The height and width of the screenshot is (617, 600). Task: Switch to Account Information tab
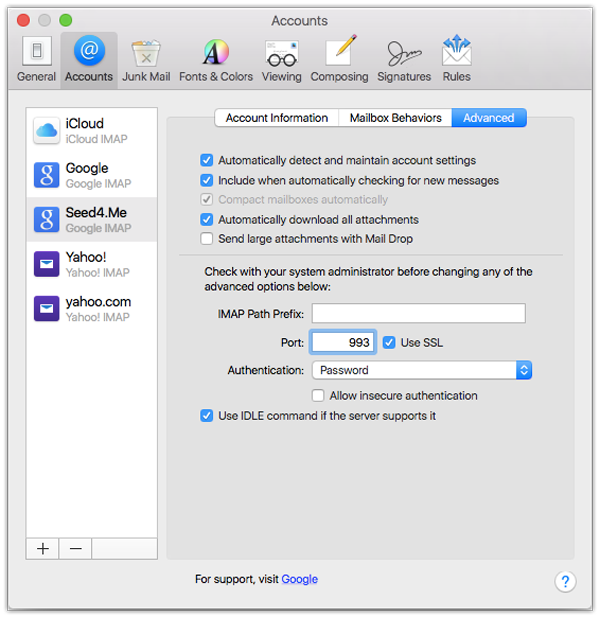click(x=277, y=118)
